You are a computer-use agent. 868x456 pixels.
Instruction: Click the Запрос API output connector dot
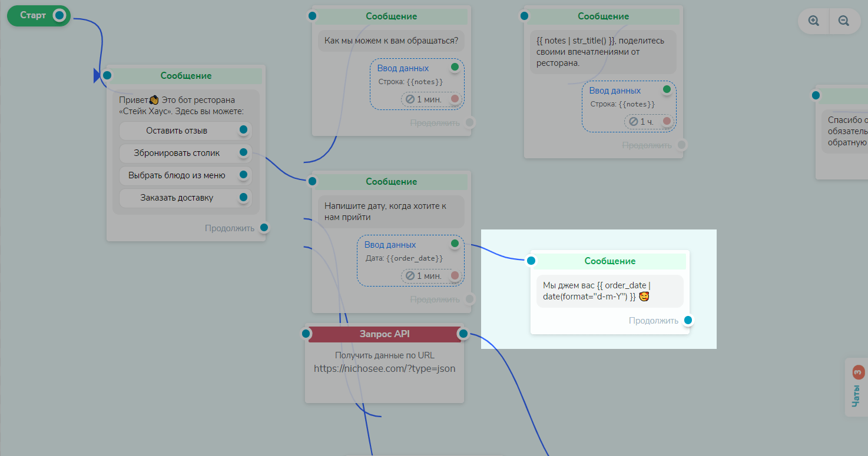[x=463, y=334]
